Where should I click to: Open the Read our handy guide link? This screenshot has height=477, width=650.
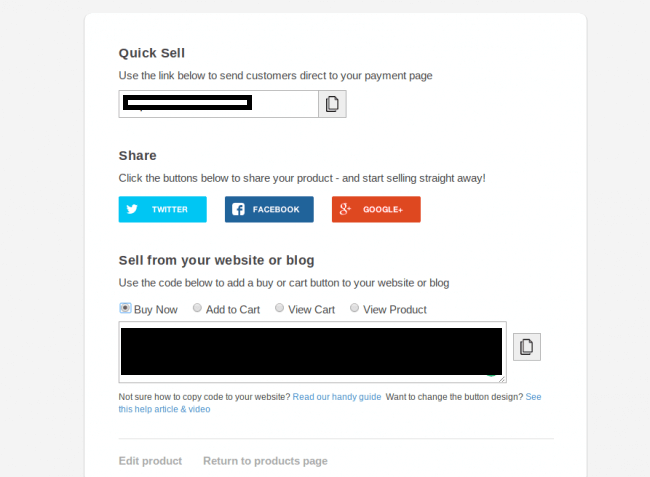[337, 397]
